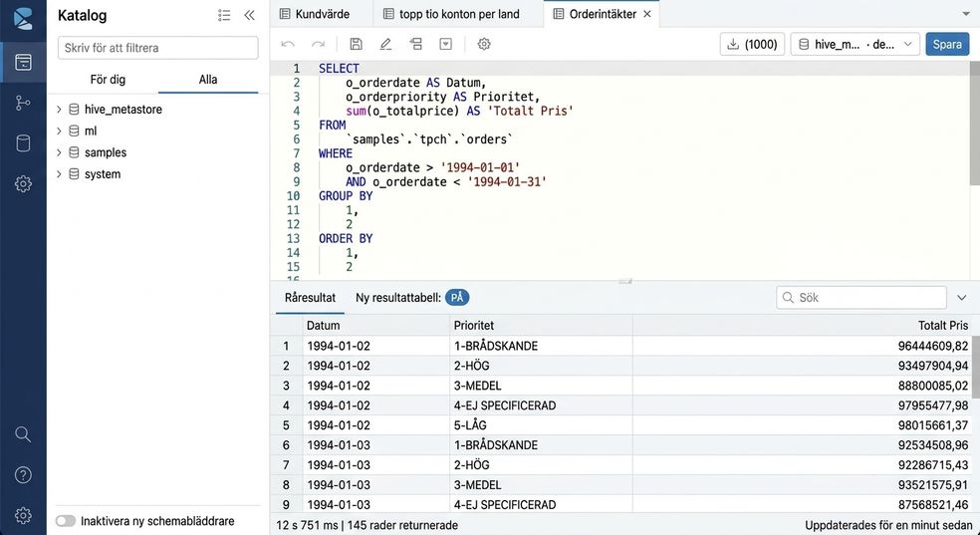Click line number 10 in editor gutter
The image size is (980, 535).
coord(293,196)
